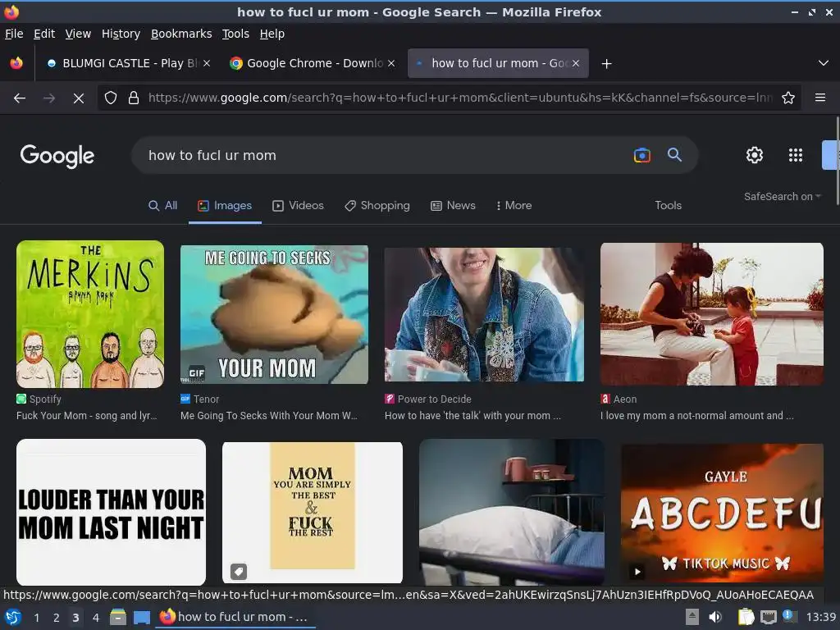Switch to the Videos results tab
Screen dimensions: 840x630
[299, 206]
